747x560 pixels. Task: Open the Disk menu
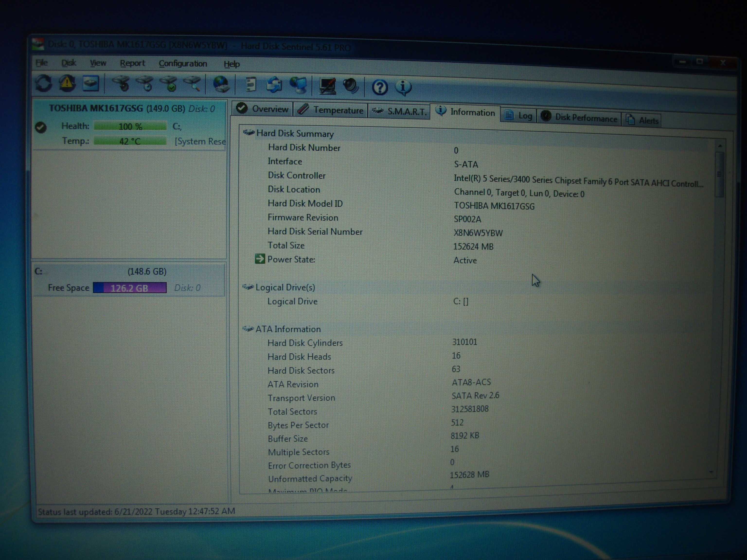69,63
